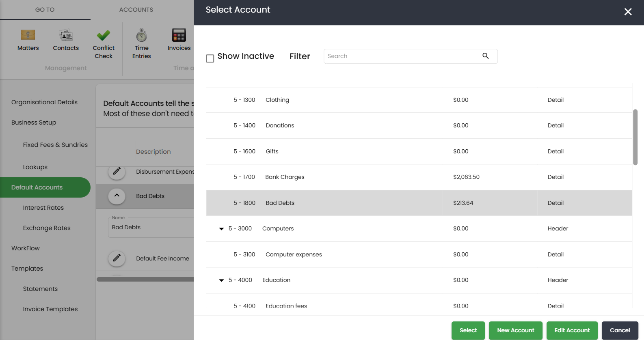
Task: Click the account list vertical scrollbar
Action: (x=635, y=137)
